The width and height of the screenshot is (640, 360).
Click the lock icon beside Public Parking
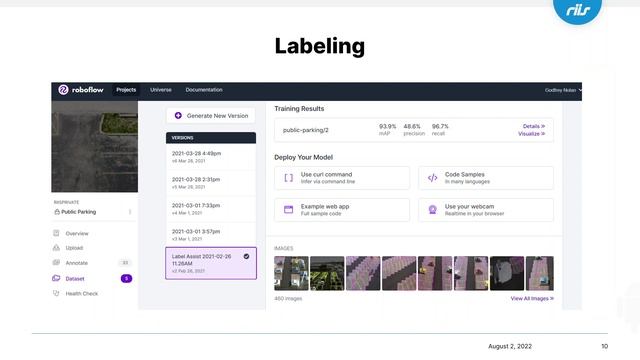(x=57, y=212)
